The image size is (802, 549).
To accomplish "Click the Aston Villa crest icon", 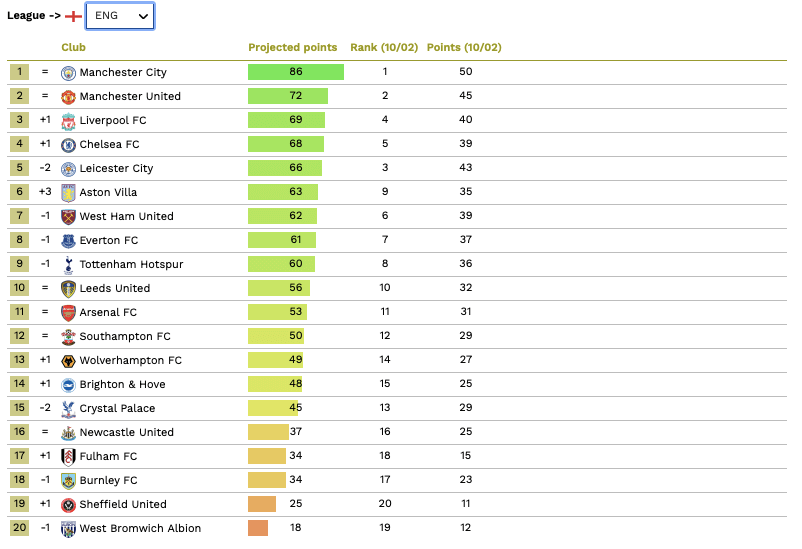I will [x=68, y=193].
